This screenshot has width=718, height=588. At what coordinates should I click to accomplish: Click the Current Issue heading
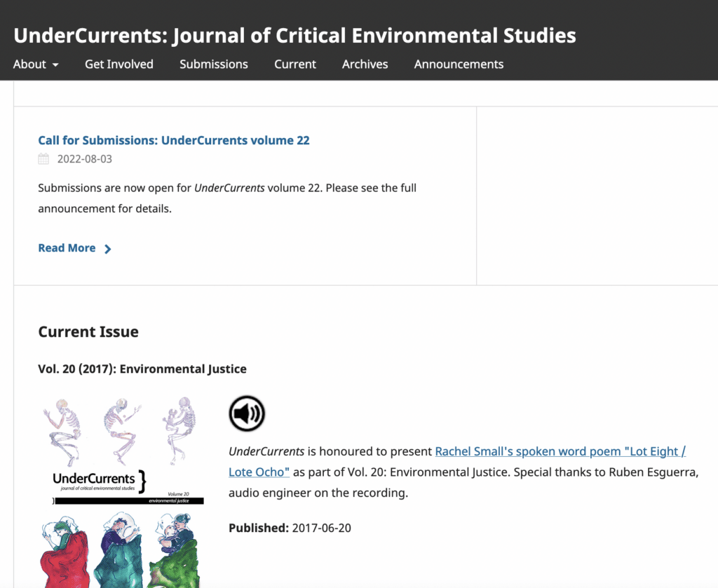(88, 331)
